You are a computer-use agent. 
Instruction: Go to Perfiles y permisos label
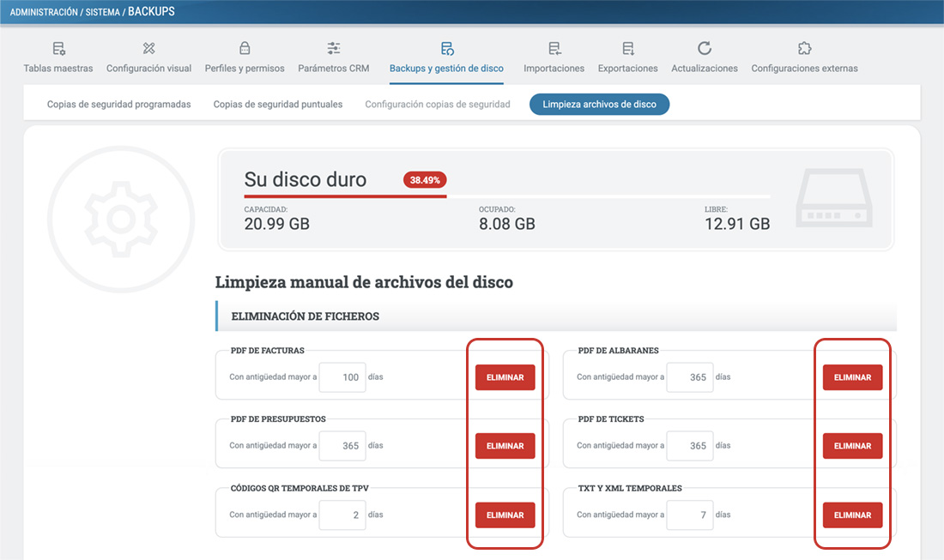pyautogui.click(x=245, y=69)
